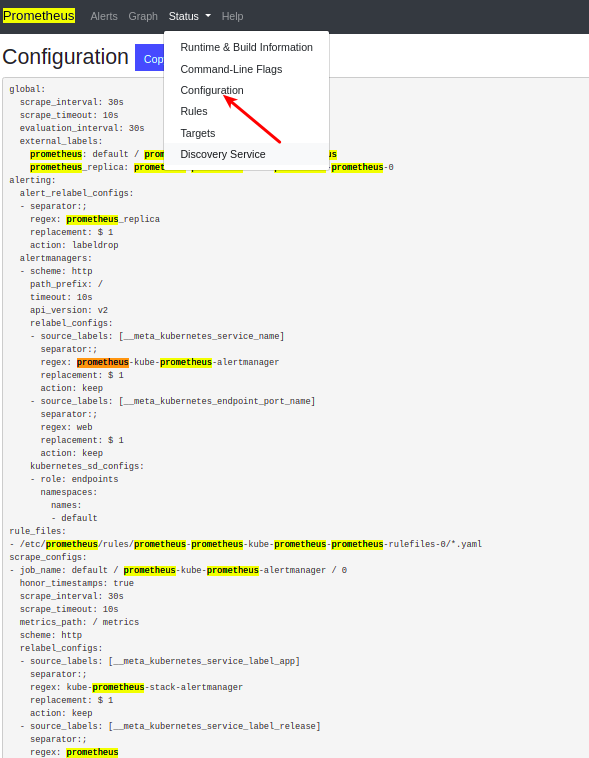This screenshot has width=589, height=758.
Task: Click the 'api_version: v2' line
Action: pos(69,310)
